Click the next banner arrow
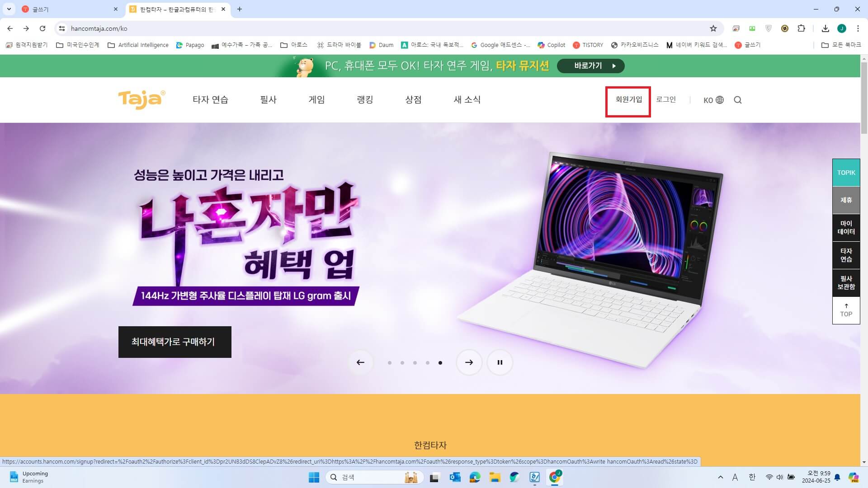Image resolution: width=868 pixels, height=488 pixels. coord(469,362)
